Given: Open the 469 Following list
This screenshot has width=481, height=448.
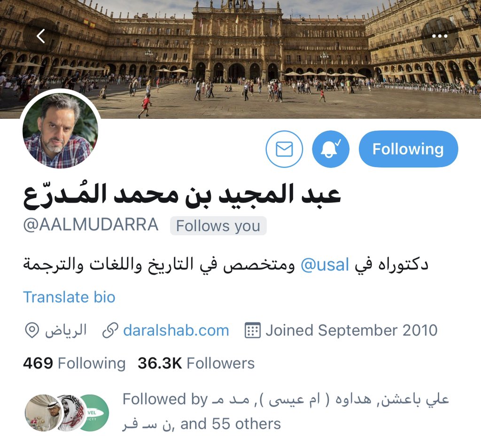Looking at the screenshot, I should pyautogui.click(x=74, y=363).
